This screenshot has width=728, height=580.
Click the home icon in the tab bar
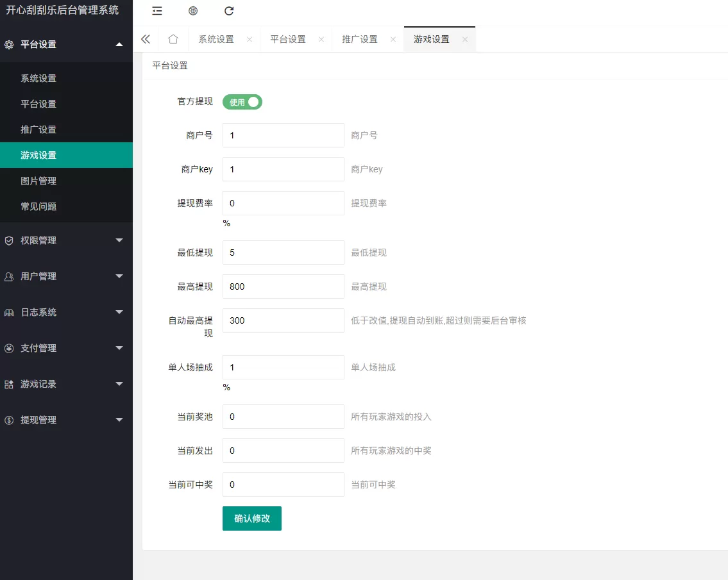(x=172, y=39)
